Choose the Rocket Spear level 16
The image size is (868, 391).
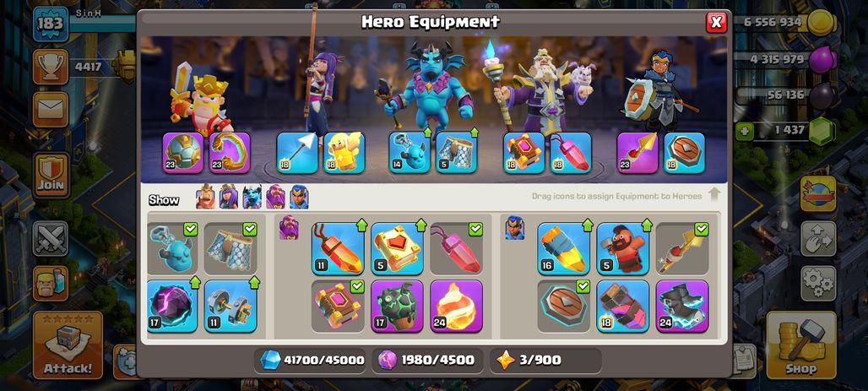click(x=563, y=248)
